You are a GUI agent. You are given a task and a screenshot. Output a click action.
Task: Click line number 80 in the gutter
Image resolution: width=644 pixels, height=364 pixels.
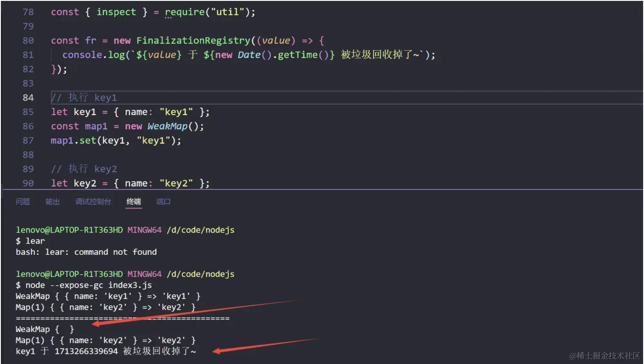(x=28, y=40)
